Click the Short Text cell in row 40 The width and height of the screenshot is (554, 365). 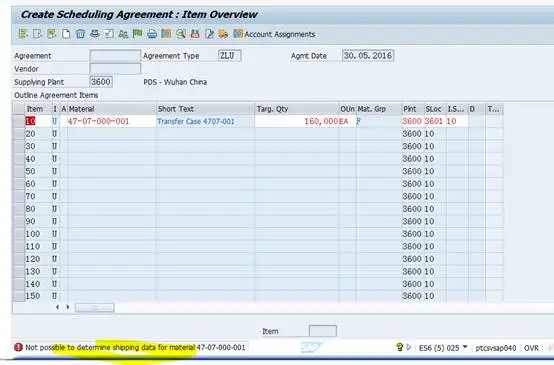pos(205,159)
